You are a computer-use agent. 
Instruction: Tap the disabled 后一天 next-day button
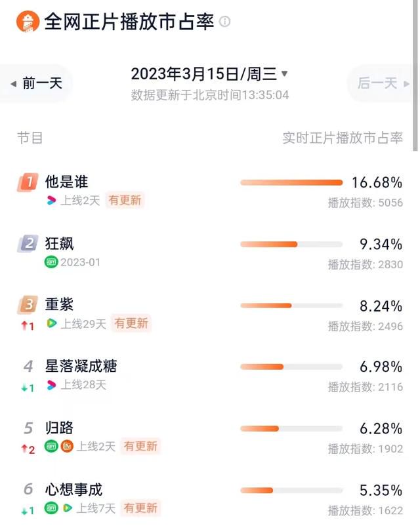point(383,83)
